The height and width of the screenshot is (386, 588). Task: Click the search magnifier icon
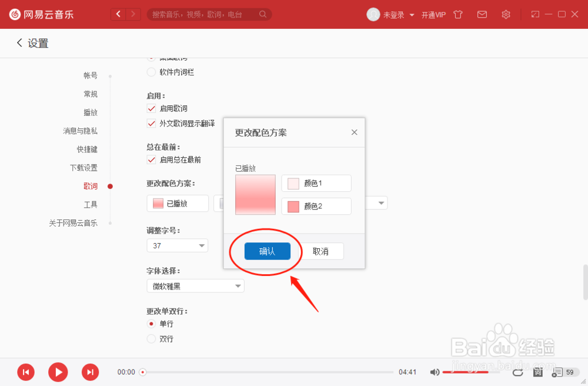pyautogui.click(x=263, y=14)
